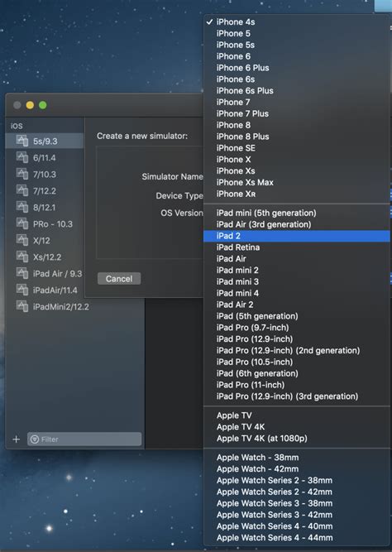This screenshot has width=392, height=552.
Task: Focus the Filter text field
Action: click(84, 439)
